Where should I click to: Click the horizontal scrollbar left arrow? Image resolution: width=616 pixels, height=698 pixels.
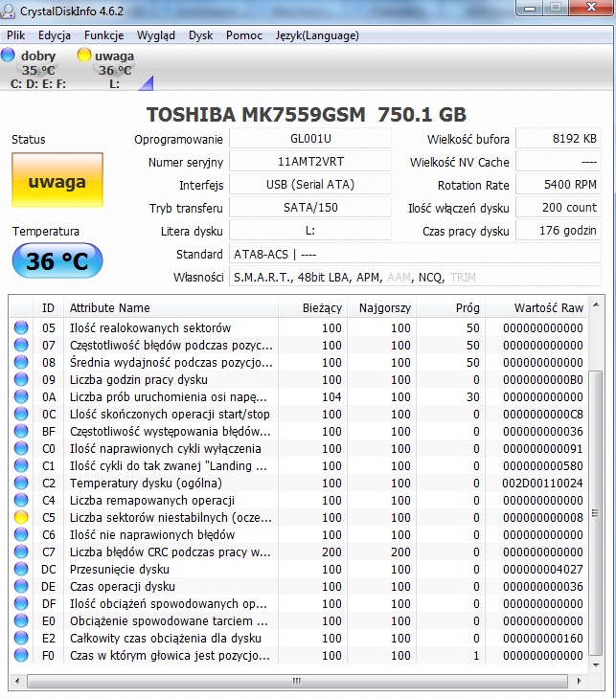17,681
